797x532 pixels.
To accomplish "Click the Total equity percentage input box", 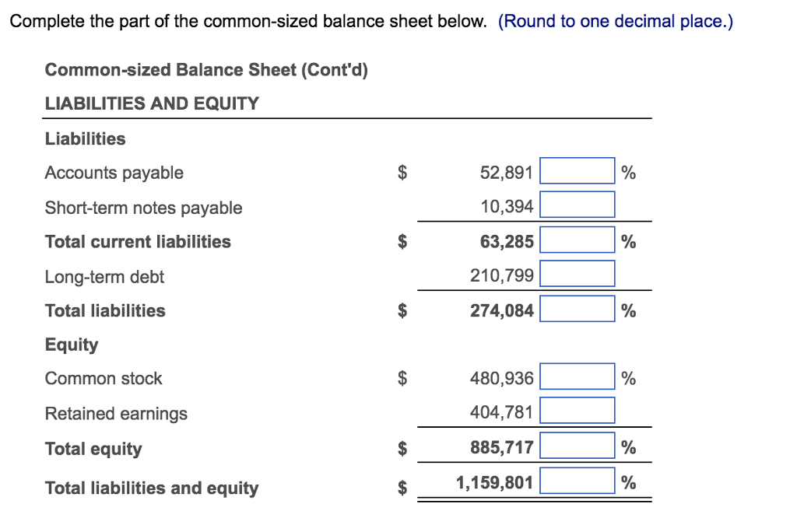I will [x=576, y=444].
